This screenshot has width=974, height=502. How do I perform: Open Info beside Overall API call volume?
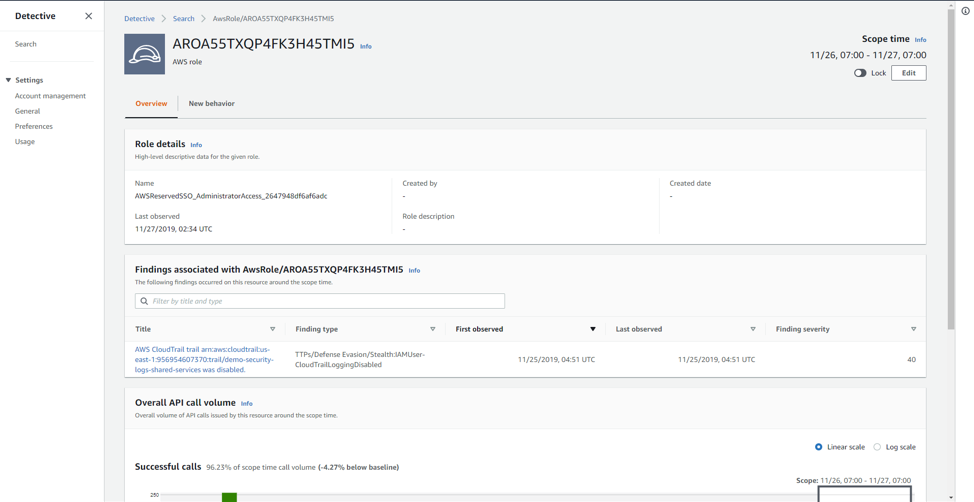tap(247, 403)
